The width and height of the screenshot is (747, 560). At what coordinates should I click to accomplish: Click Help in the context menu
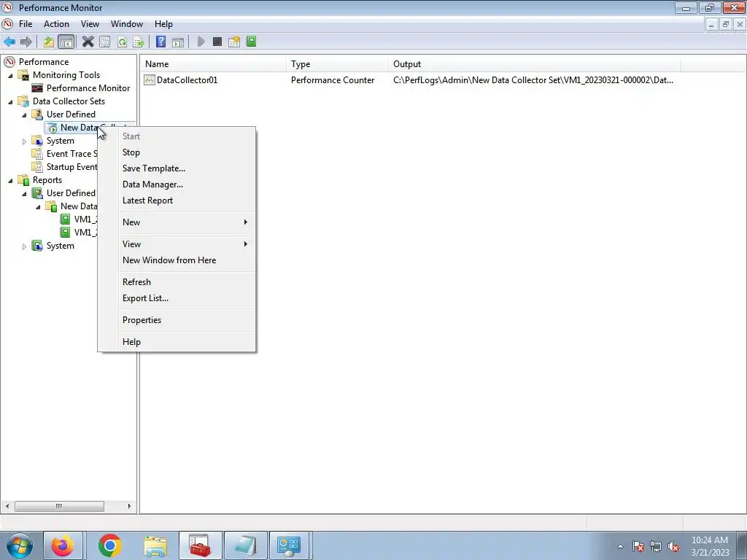(177, 343)
